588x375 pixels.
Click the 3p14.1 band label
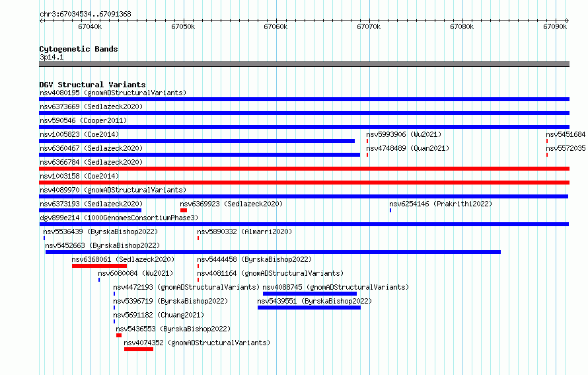(52, 57)
